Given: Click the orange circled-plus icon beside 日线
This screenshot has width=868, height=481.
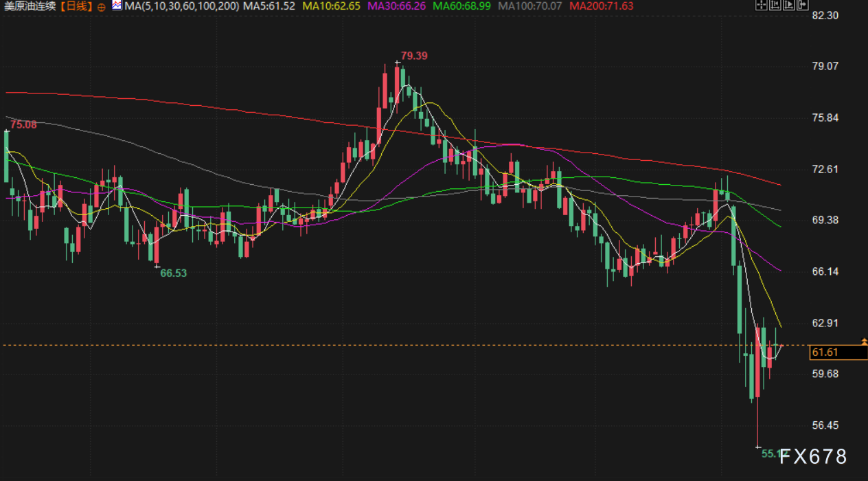Looking at the screenshot, I should coord(102,6).
